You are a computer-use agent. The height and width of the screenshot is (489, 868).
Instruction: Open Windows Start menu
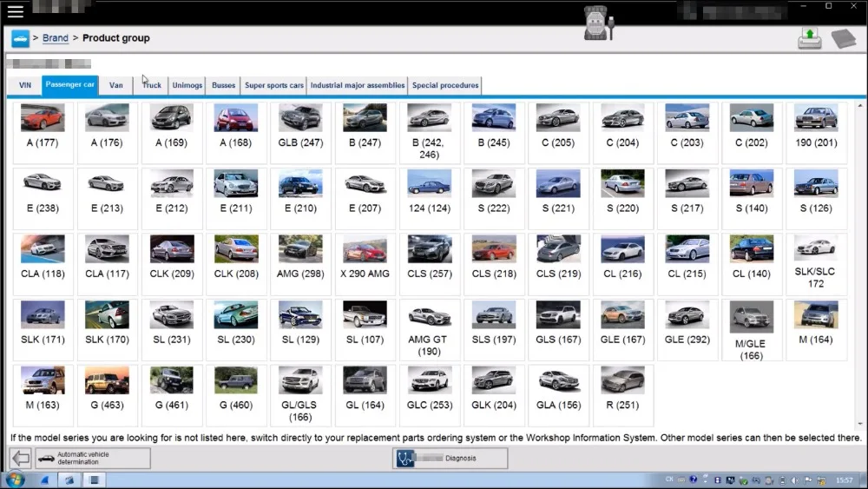[x=14, y=479]
